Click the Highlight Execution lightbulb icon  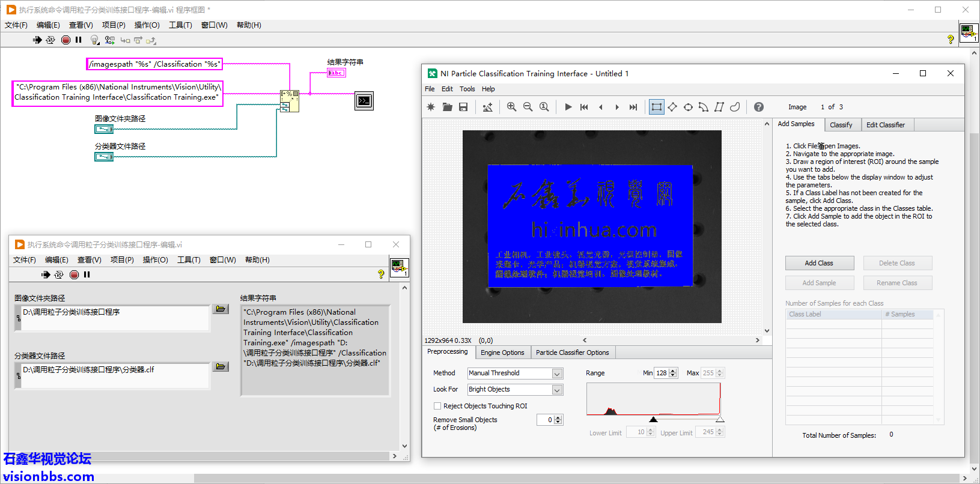tap(94, 40)
